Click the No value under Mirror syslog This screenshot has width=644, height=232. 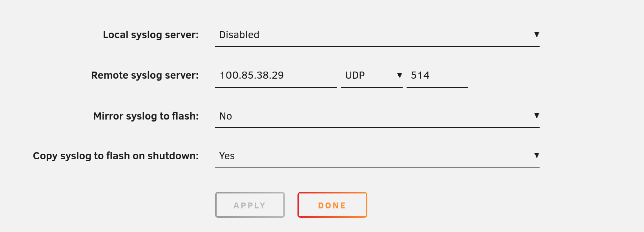pyautogui.click(x=225, y=116)
